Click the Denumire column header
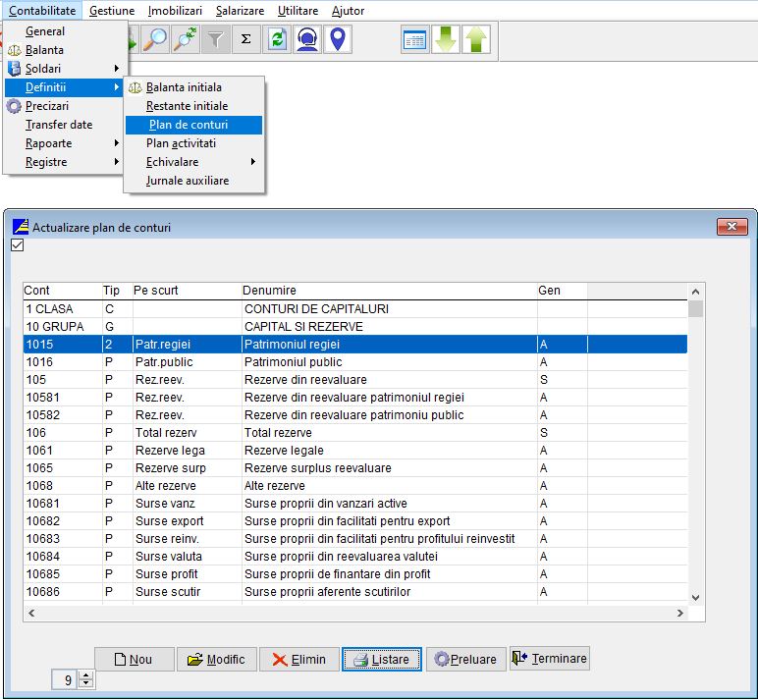 pos(389,291)
